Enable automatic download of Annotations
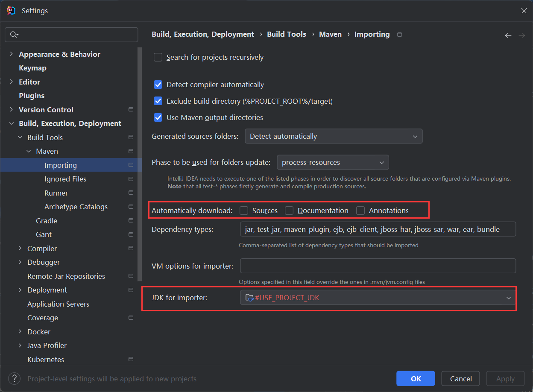 360,211
